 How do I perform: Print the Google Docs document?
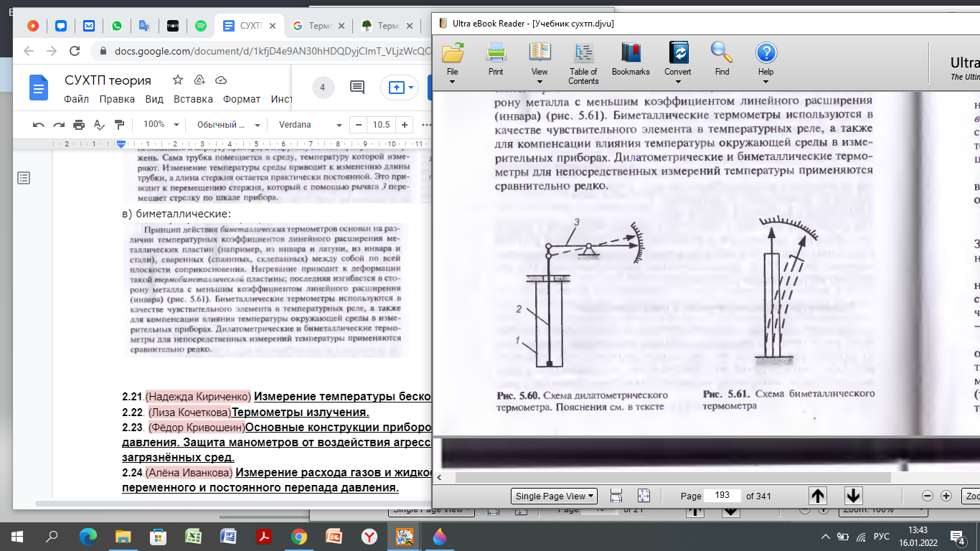coord(79,125)
